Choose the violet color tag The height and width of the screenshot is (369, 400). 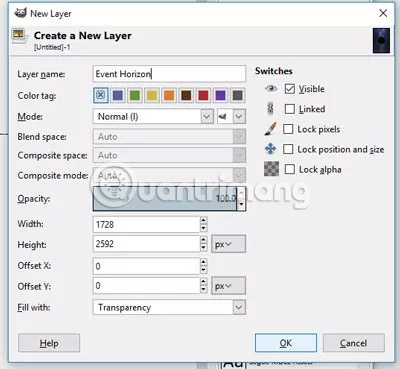[x=220, y=96]
